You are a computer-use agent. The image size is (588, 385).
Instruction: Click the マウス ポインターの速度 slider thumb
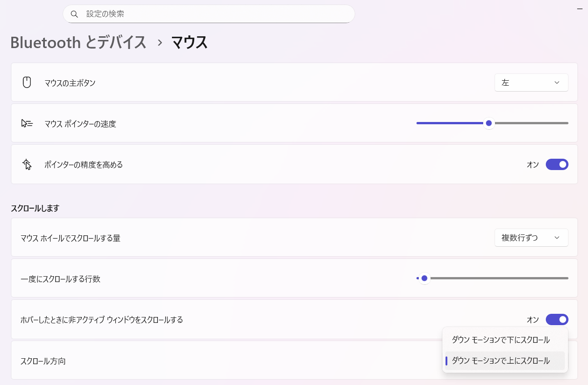pyautogui.click(x=489, y=123)
